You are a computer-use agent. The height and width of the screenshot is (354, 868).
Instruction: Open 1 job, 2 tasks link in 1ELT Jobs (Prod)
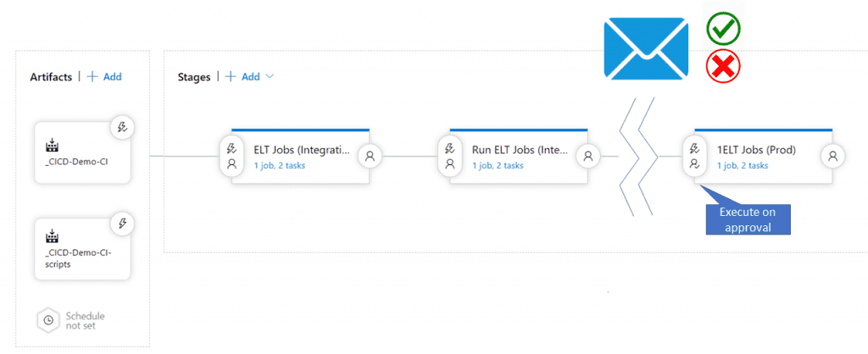coord(743,165)
